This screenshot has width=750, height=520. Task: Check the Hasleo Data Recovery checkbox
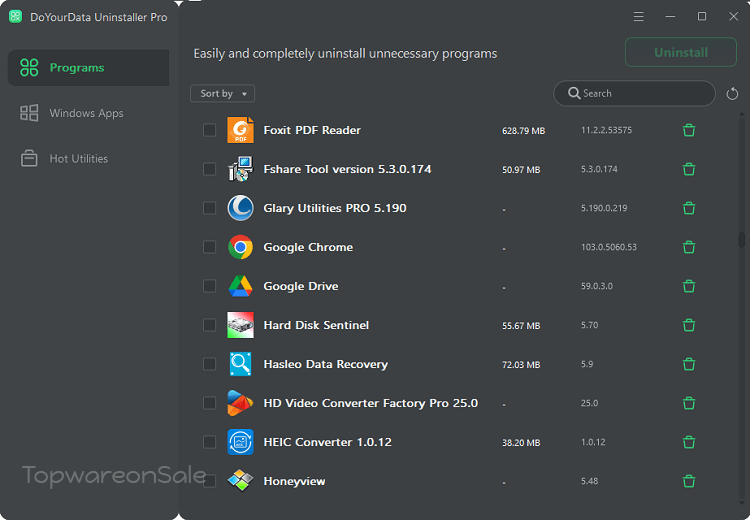point(209,364)
